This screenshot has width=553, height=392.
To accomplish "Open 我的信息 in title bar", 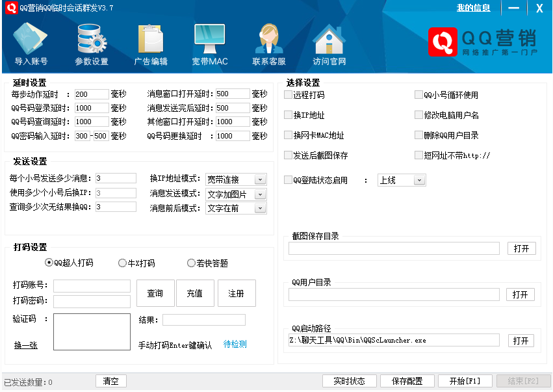I will point(473,8).
